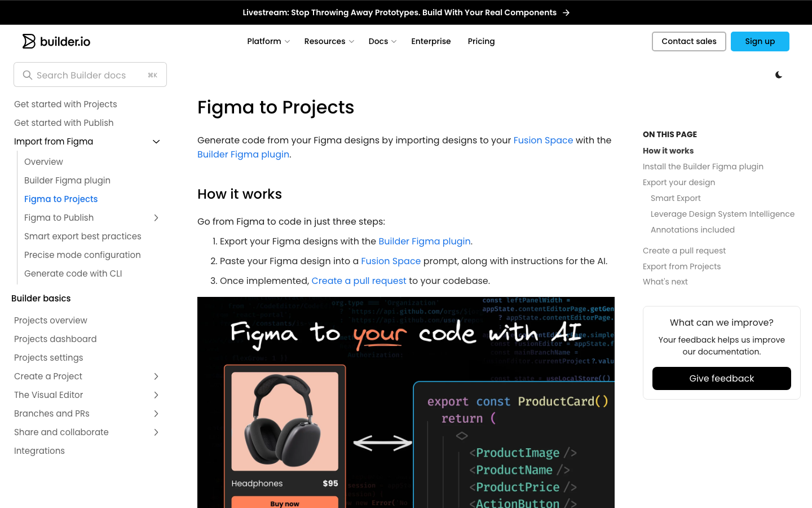Open Builder Figma plugin link in intro

(x=243, y=154)
